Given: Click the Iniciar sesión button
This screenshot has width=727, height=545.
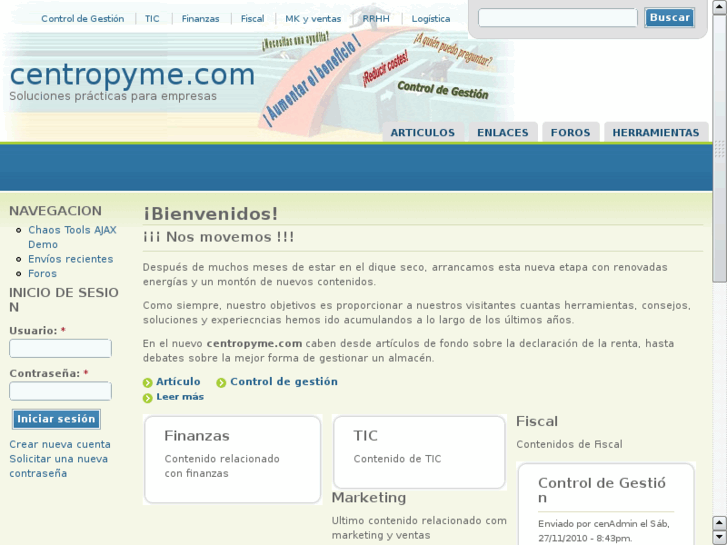Looking at the screenshot, I should pos(56,419).
